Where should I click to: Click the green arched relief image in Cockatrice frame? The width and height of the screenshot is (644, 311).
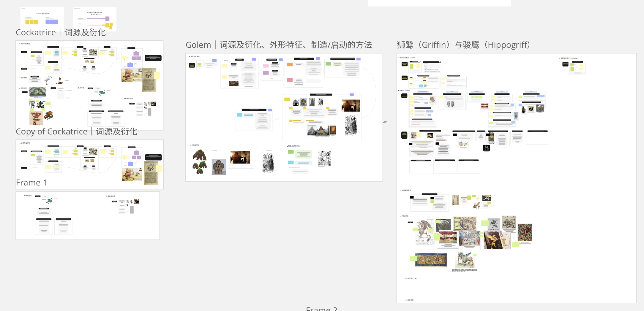pyautogui.click(x=38, y=91)
